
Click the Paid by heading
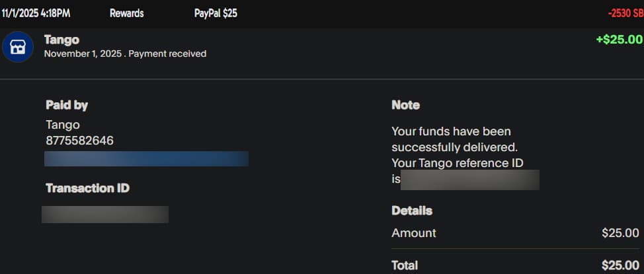(x=67, y=105)
